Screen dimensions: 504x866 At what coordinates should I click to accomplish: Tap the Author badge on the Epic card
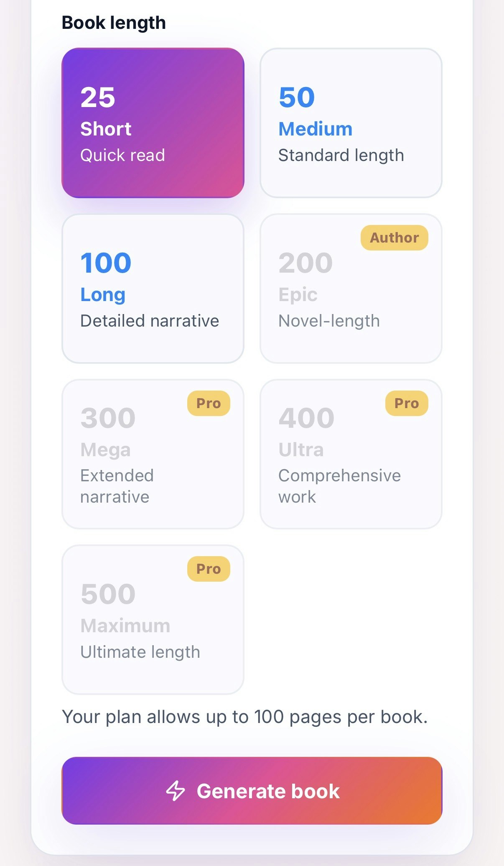coord(394,237)
